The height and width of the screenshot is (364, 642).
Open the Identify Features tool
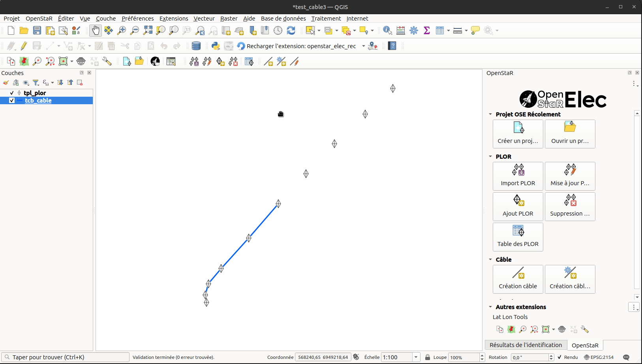coord(388,30)
